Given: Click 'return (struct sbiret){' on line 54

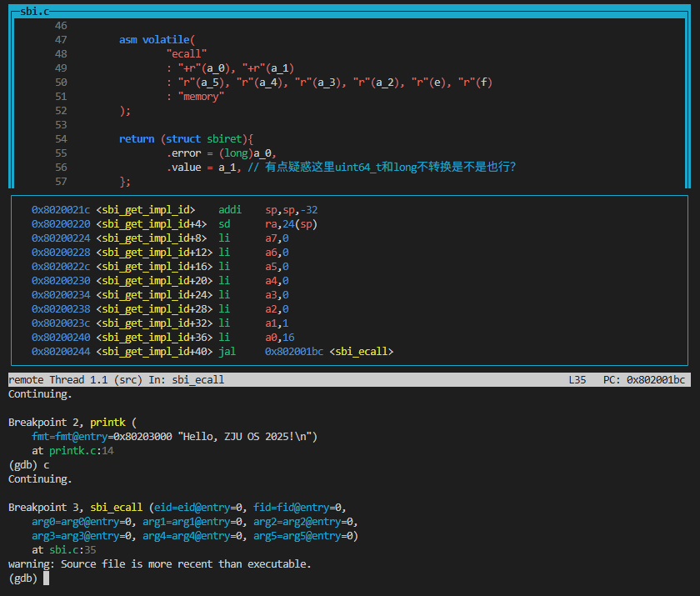Looking at the screenshot, I should (186, 139).
